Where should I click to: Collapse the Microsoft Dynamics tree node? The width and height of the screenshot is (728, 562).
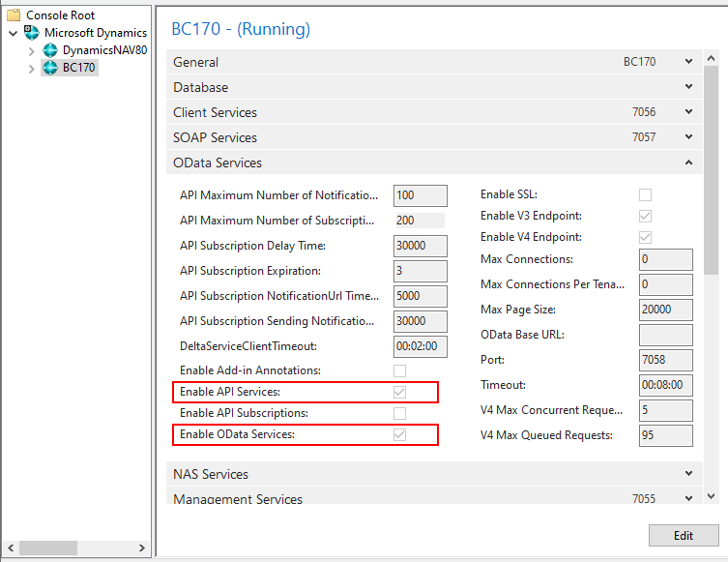[12, 33]
